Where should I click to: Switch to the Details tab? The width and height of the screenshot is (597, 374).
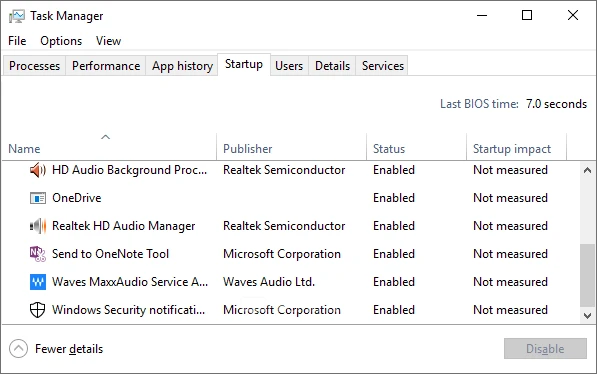332,66
